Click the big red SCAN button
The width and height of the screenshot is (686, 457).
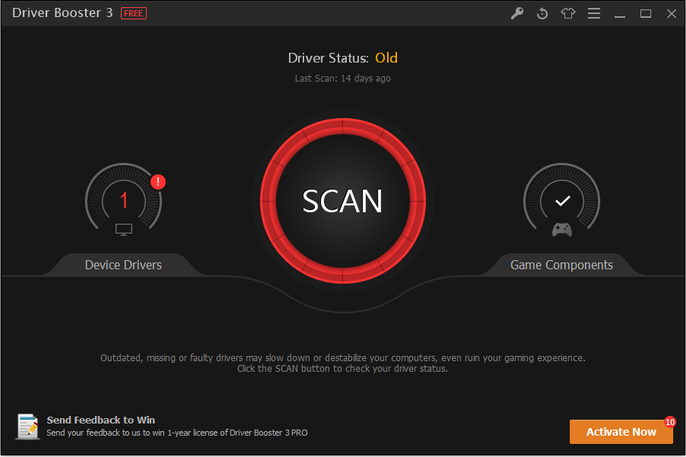[343, 201]
